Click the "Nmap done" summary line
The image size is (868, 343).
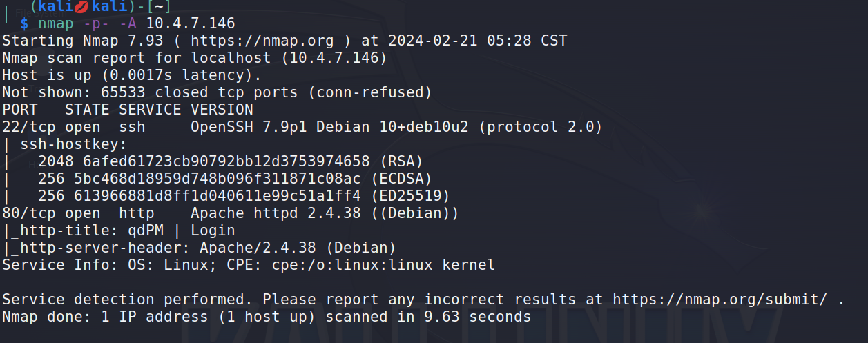click(x=267, y=317)
